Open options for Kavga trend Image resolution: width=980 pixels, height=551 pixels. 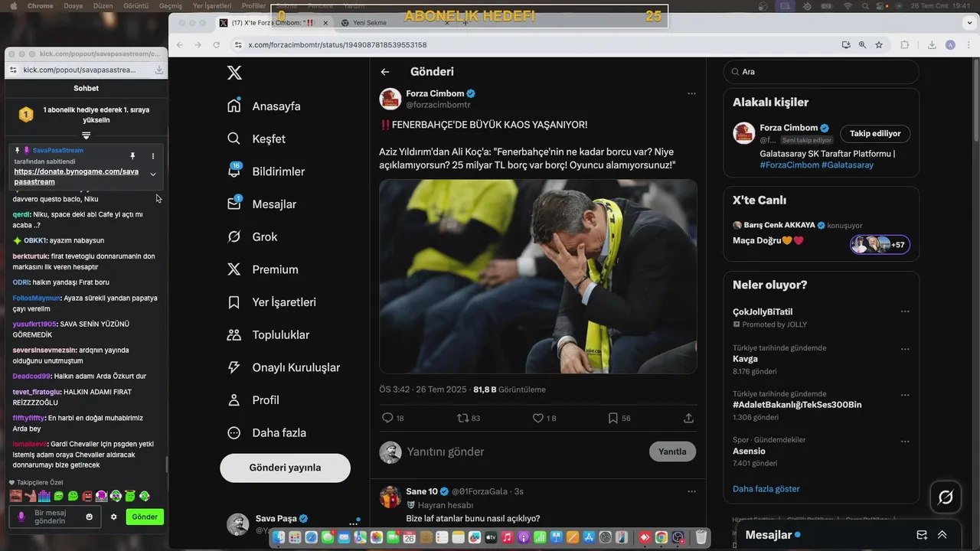tap(905, 348)
